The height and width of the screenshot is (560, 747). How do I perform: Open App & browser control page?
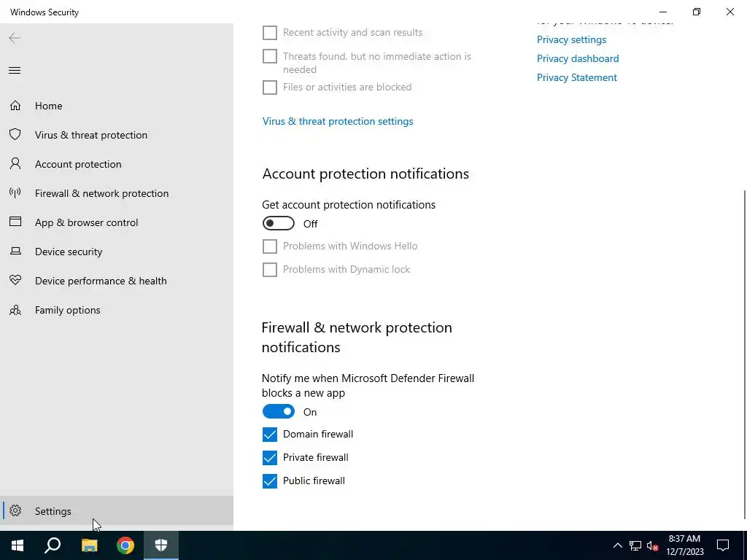tap(117, 222)
